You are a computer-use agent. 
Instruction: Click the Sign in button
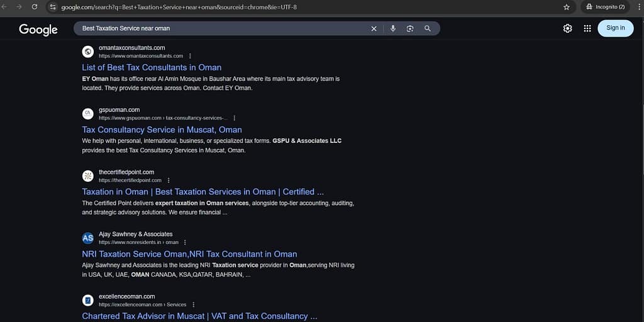(x=615, y=28)
